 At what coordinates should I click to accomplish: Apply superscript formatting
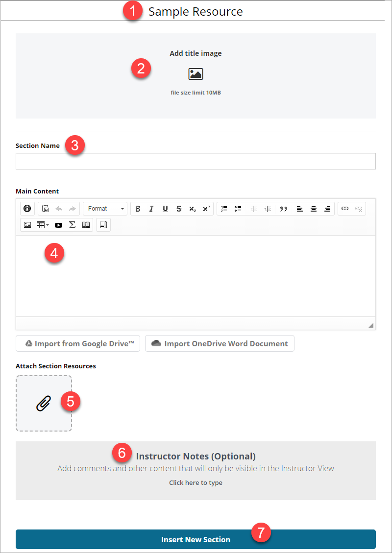[x=206, y=209]
